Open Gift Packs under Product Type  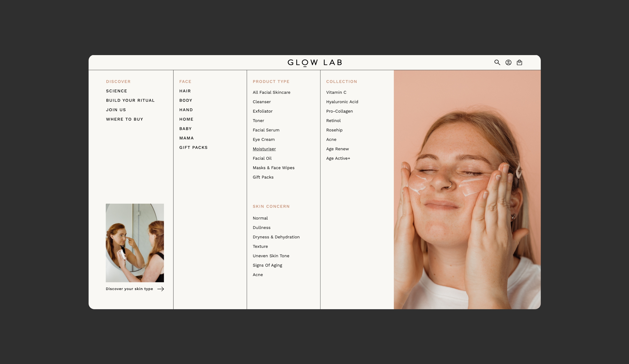263,177
